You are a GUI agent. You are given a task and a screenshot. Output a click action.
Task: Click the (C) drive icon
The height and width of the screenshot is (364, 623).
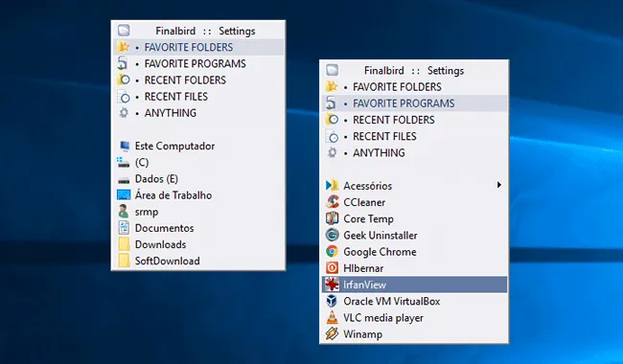pos(124,162)
